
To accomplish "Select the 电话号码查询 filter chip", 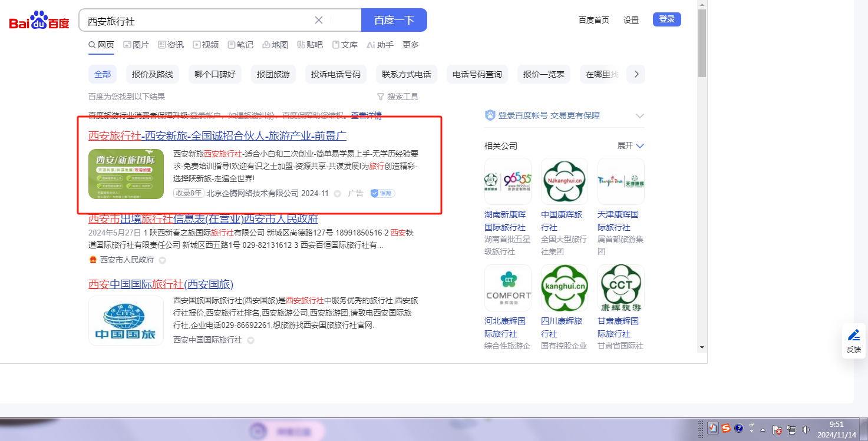I will 477,74.
